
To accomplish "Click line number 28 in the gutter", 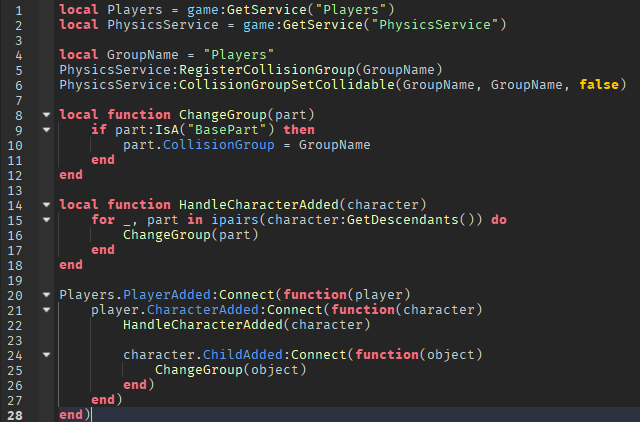I will [15, 415].
